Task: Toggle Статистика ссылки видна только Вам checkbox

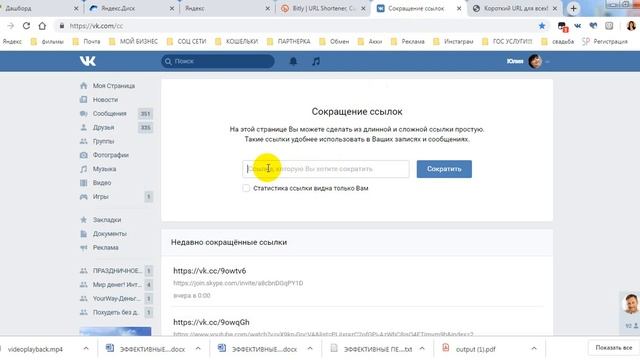Action: pos(246,188)
